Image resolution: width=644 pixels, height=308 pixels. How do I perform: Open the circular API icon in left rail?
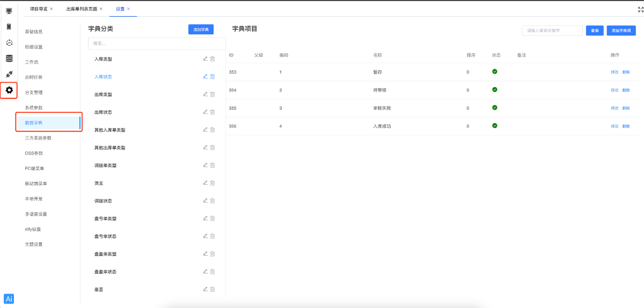(9, 42)
